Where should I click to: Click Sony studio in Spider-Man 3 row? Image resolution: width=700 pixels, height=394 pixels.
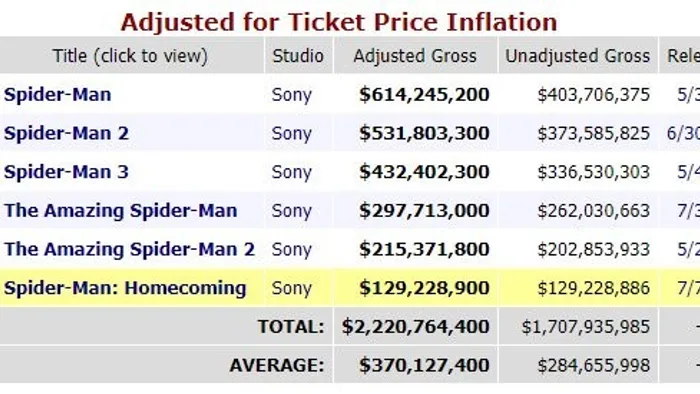click(x=292, y=172)
